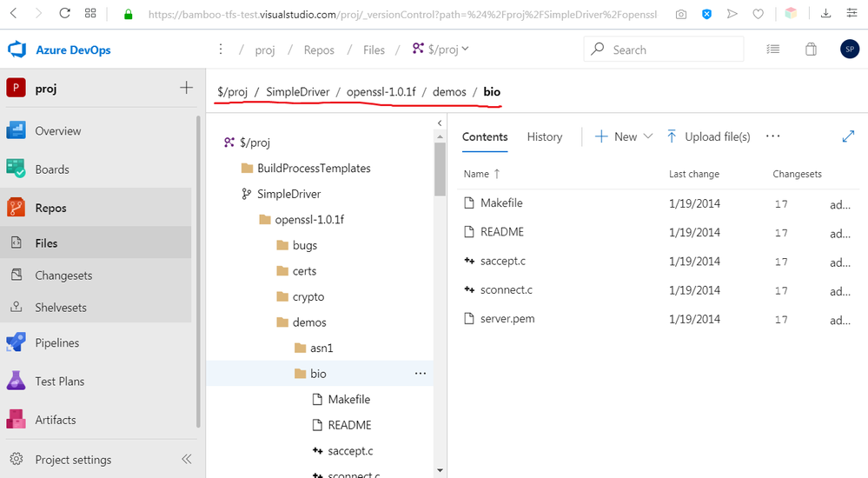Open the marketplace shopping bag icon
The image size is (868, 478).
(811, 50)
